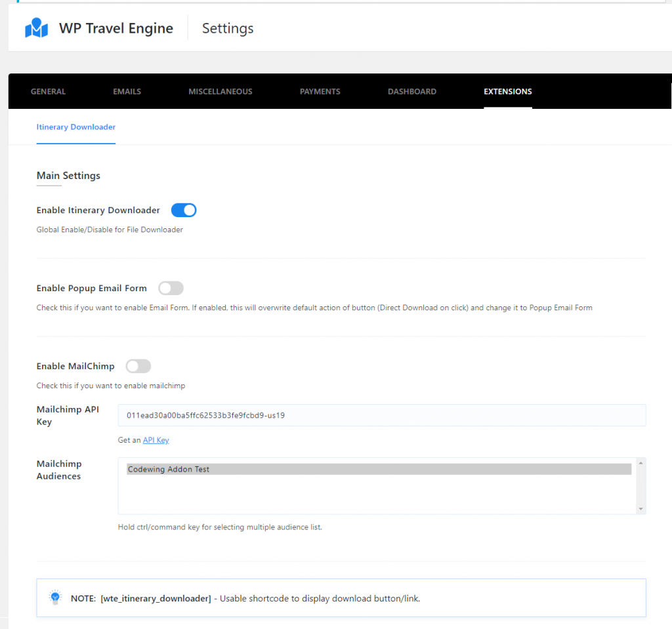The width and height of the screenshot is (672, 629).
Task: Click inside the Mailchimp API Key field
Action: (x=381, y=415)
